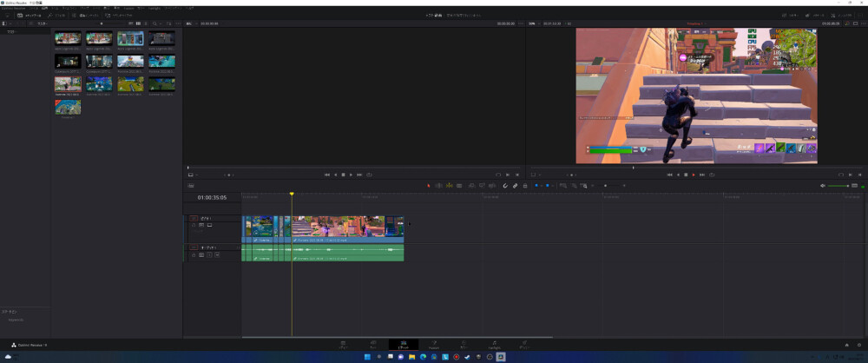Open source viewer mode dropdown
Viewport: 868px width, 363px height.
[x=193, y=175]
